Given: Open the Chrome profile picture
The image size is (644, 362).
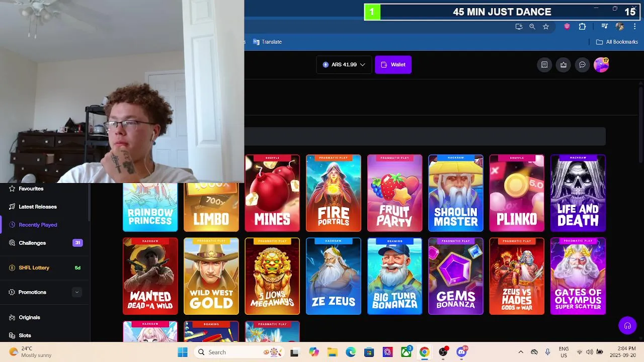Looking at the screenshot, I should (x=620, y=27).
